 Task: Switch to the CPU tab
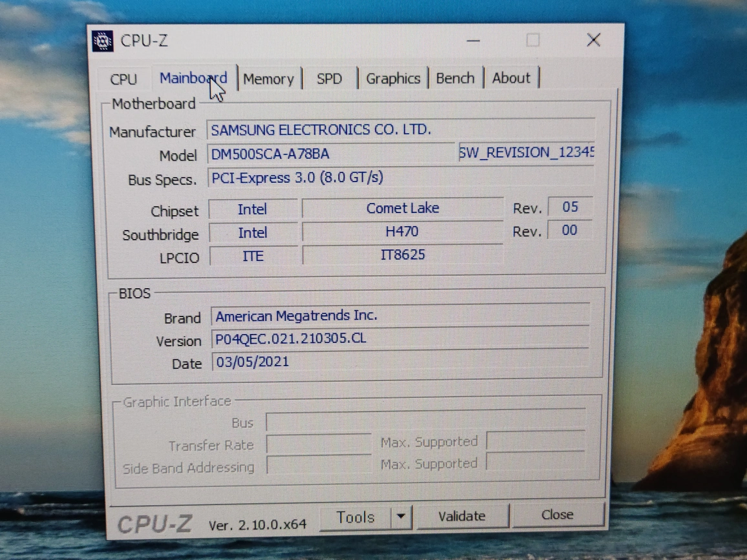point(123,79)
